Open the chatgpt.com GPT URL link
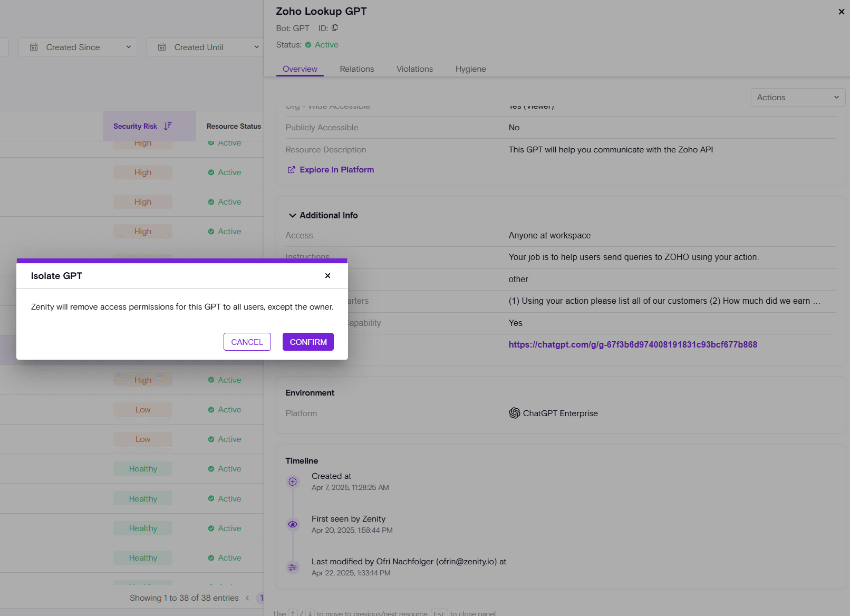The image size is (850, 616). 633,344
